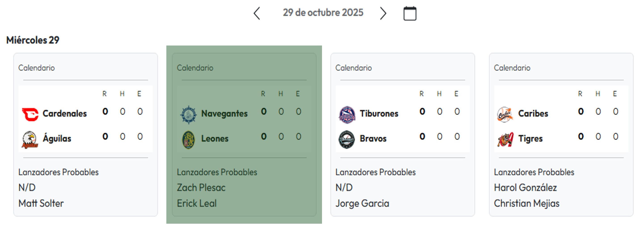Click the Navegantes team logo

[x=189, y=114]
